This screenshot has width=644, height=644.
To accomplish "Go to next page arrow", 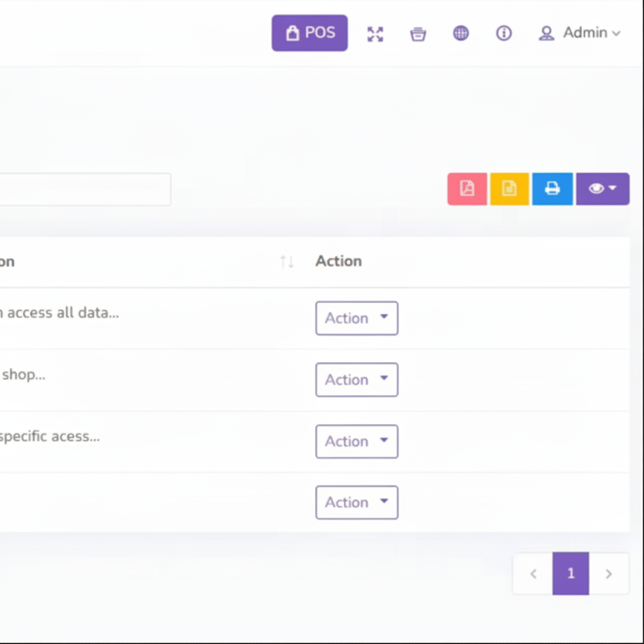I will click(x=608, y=574).
